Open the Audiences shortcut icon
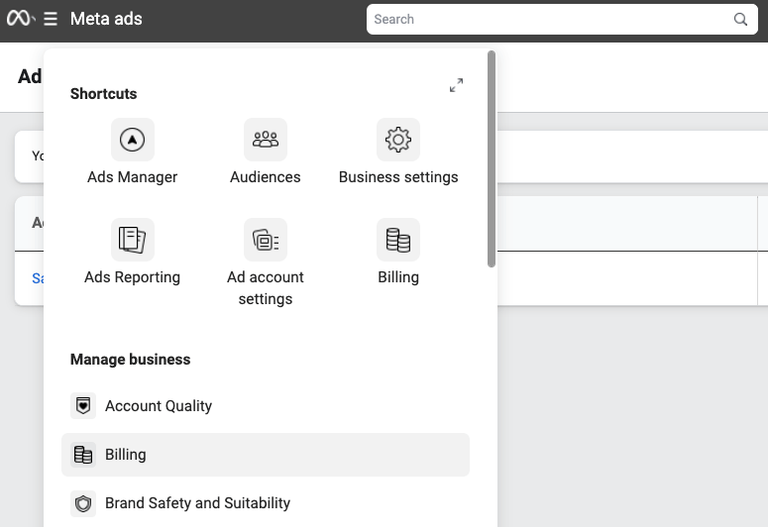Screen dimensions: 768x527 click(x=265, y=140)
